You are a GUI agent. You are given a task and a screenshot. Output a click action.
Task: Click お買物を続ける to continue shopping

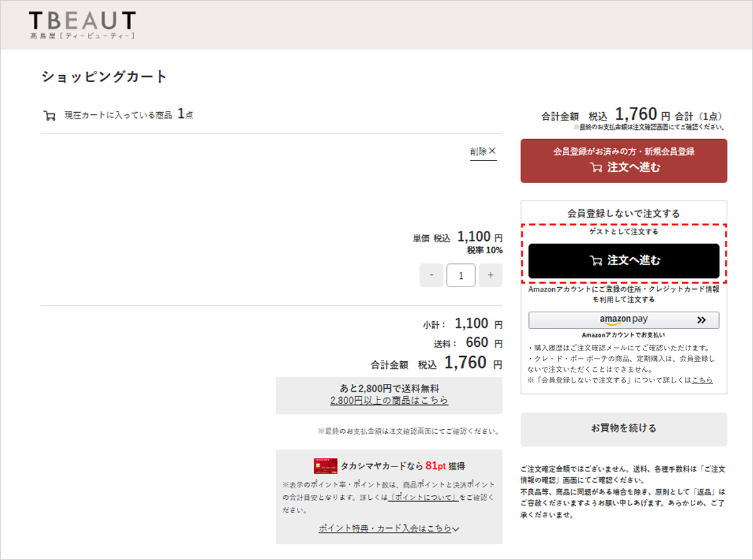pos(624,429)
